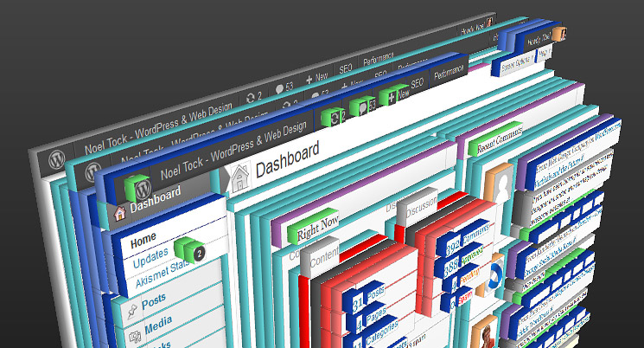Open the Howdy, Noel account menu on front layer
The height and width of the screenshot is (348, 644).
[539, 40]
